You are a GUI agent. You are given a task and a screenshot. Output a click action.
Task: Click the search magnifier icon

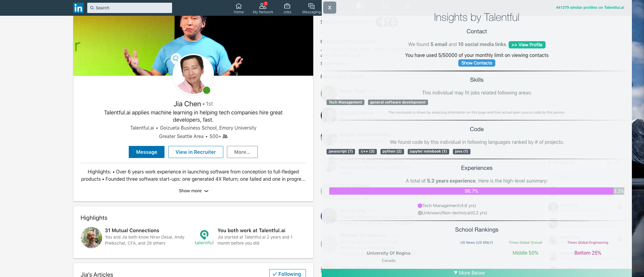pos(92,8)
